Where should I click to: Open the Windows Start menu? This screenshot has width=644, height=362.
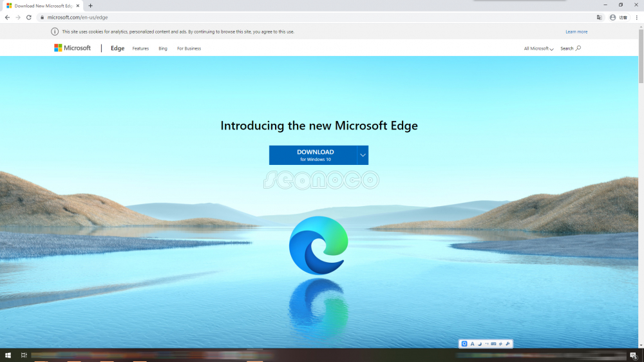click(x=8, y=356)
